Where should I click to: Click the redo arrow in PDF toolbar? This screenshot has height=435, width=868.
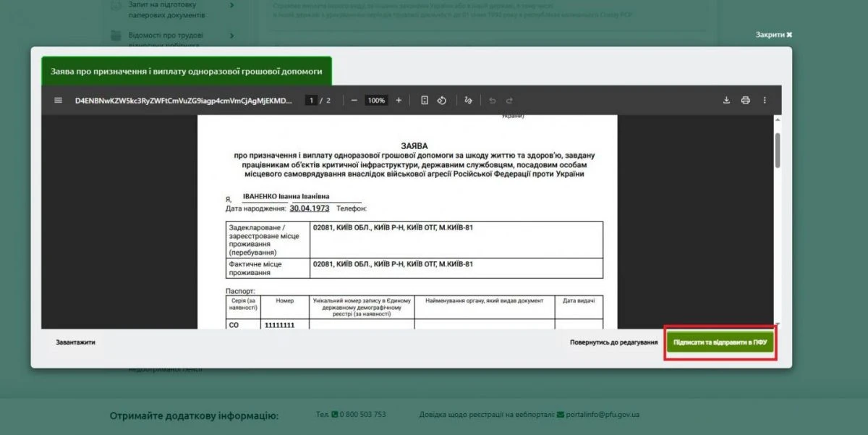[x=509, y=101]
